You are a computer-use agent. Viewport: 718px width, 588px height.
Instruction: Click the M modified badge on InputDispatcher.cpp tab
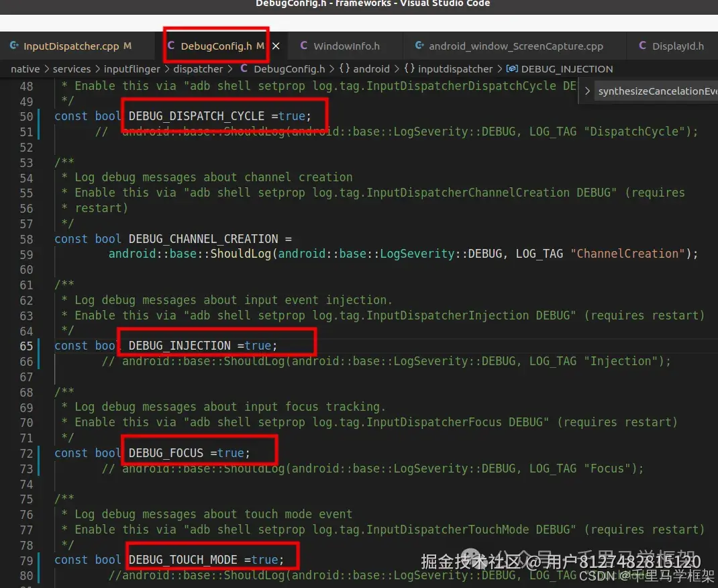[x=127, y=46]
